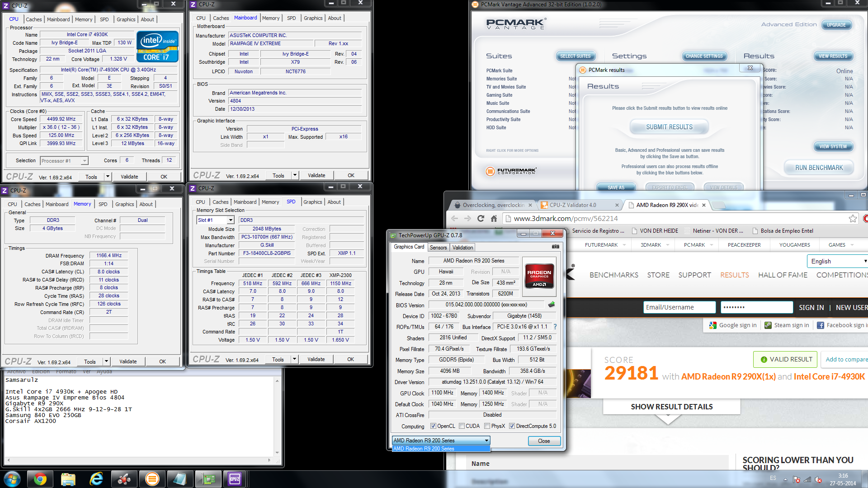Click Validate in CPU-Z Mainboard window
868x488 pixels.
[x=316, y=175]
